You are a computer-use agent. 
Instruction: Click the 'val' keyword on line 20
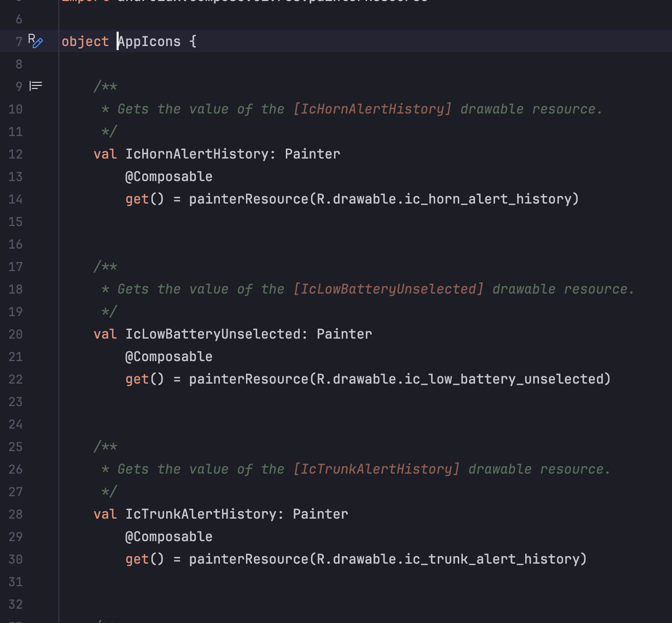(x=105, y=334)
